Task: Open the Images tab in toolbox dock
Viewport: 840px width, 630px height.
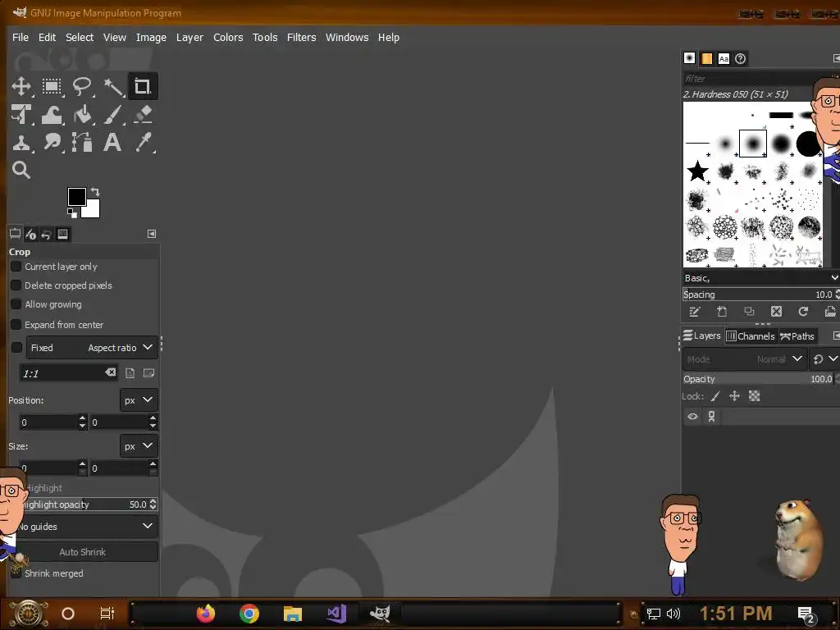Action: (x=62, y=234)
